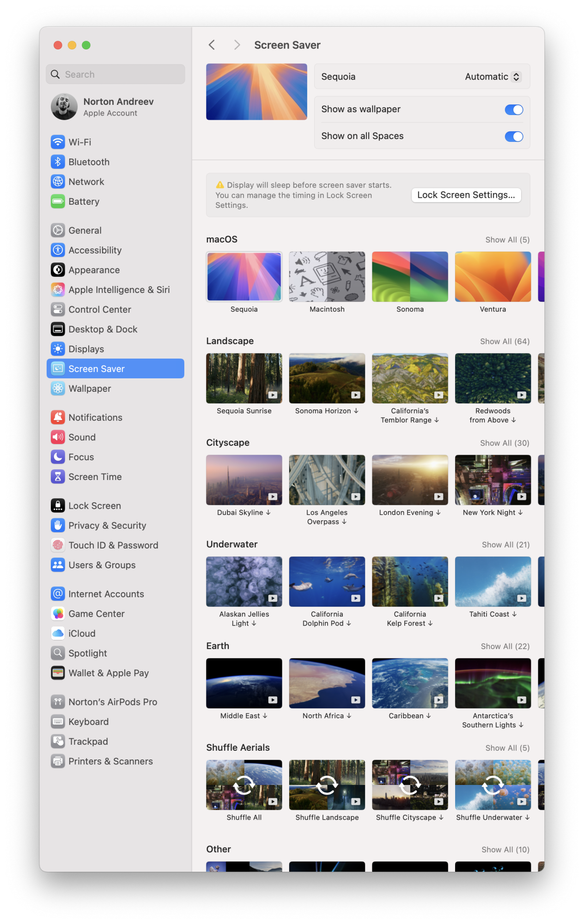This screenshot has height=924, width=584.
Task: Click Lock Screen Settings… button
Action: [x=466, y=195]
